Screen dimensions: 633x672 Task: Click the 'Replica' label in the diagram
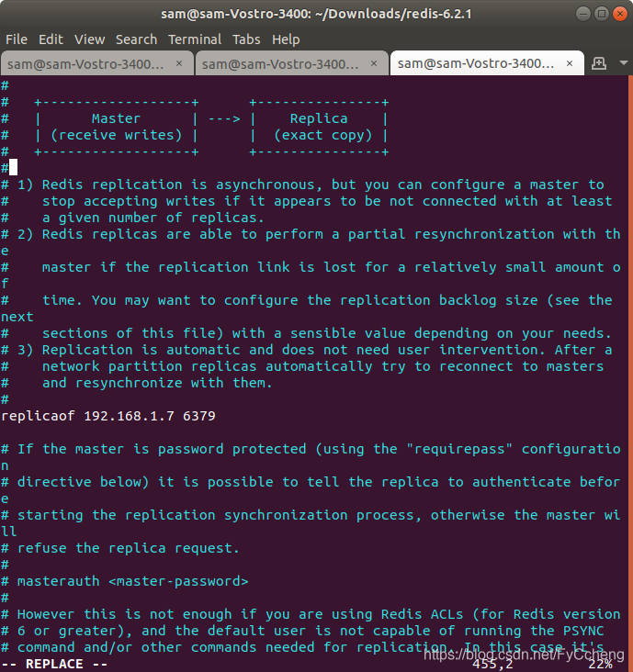(x=319, y=118)
